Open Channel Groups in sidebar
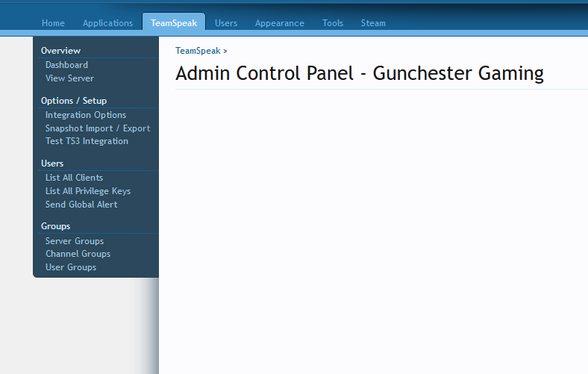The height and width of the screenshot is (374, 588). pyautogui.click(x=78, y=254)
